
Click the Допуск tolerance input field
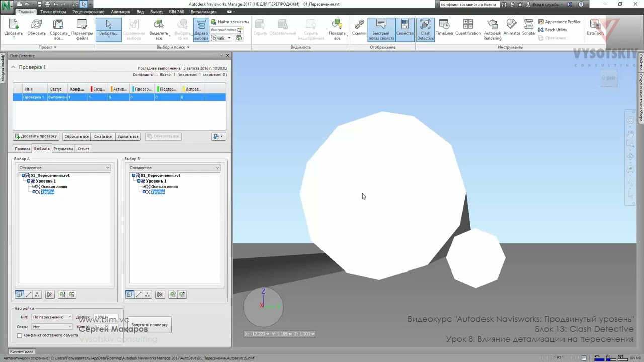pyautogui.click(x=106, y=317)
